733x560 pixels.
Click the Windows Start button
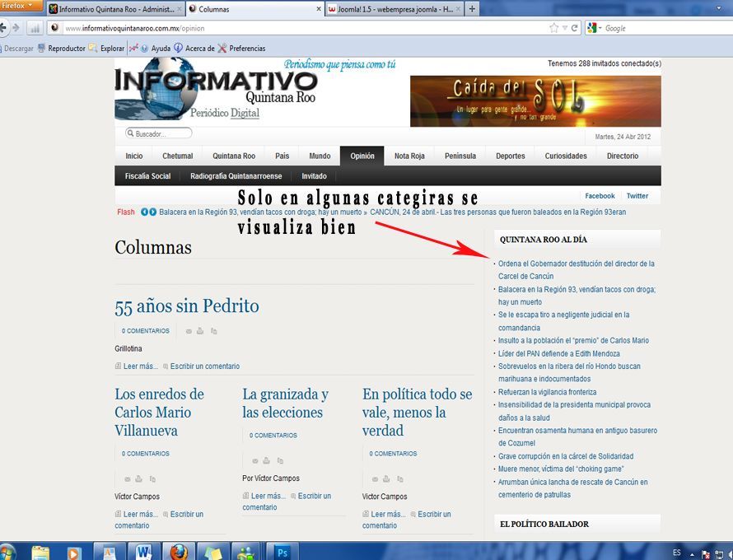(x=8, y=552)
